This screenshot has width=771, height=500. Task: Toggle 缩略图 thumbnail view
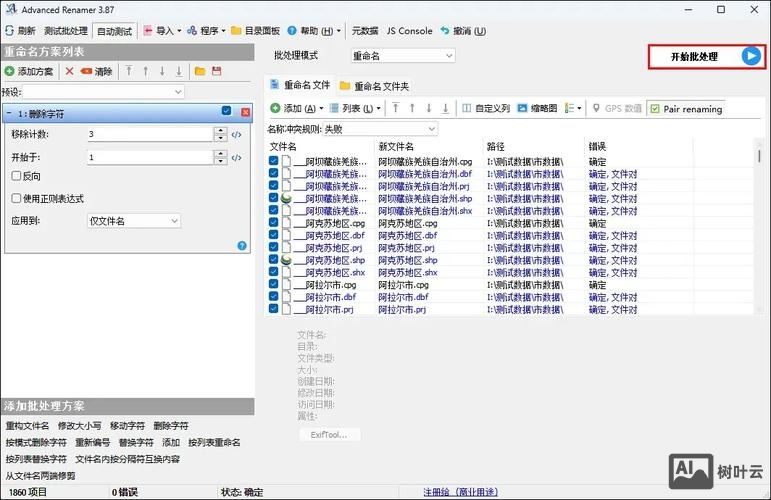(x=537, y=108)
